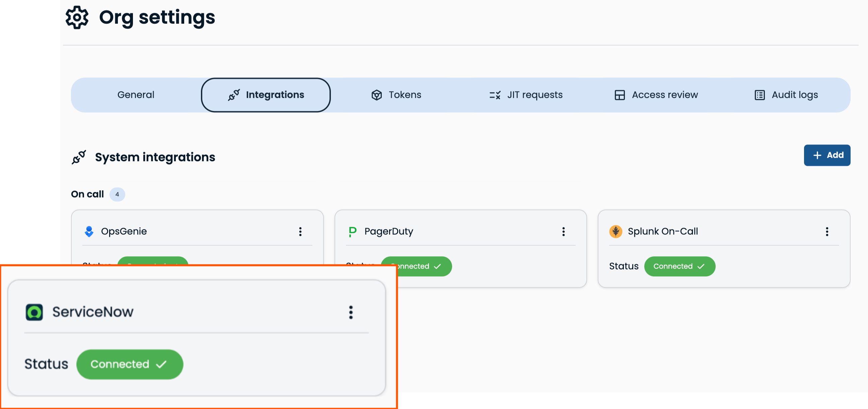Go to the JIT requests tab

(x=526, y=95)
